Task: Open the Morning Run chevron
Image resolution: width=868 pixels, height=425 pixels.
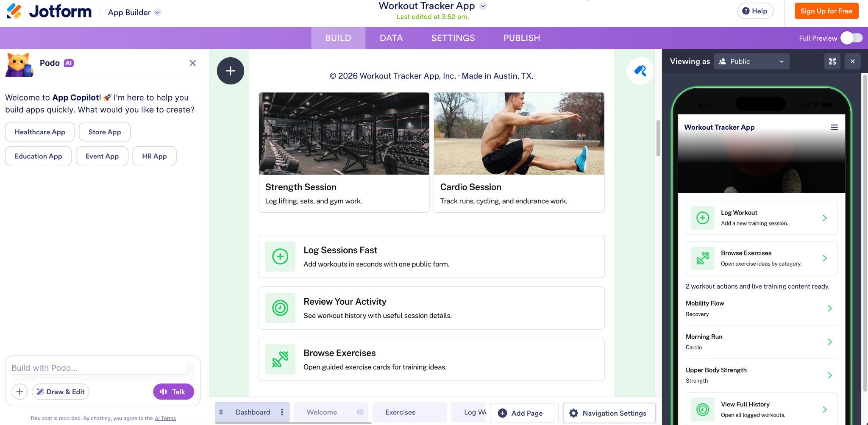Action: [830, 342]
